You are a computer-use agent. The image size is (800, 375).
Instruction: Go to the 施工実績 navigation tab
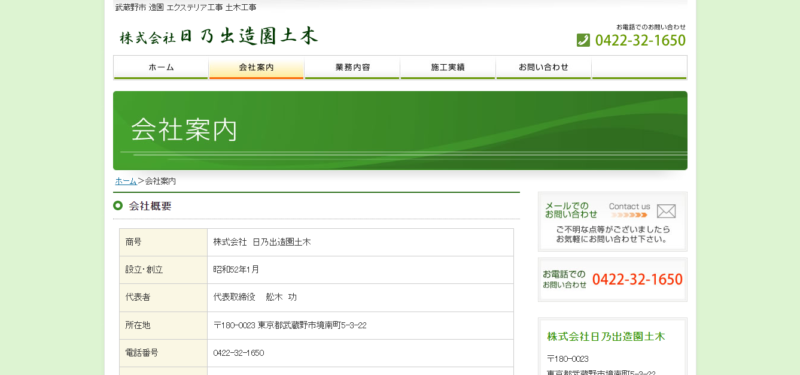(x=447, y=67)
